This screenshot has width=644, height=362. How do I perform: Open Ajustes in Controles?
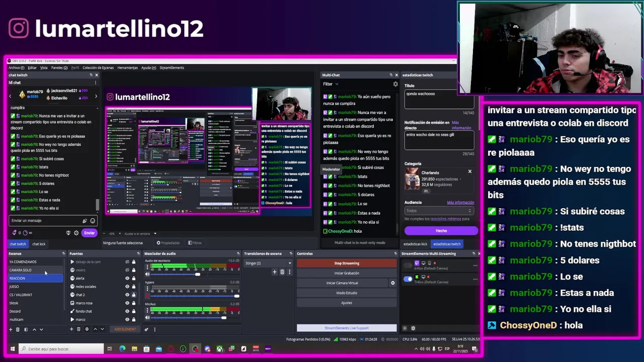(x=347, y=303)
